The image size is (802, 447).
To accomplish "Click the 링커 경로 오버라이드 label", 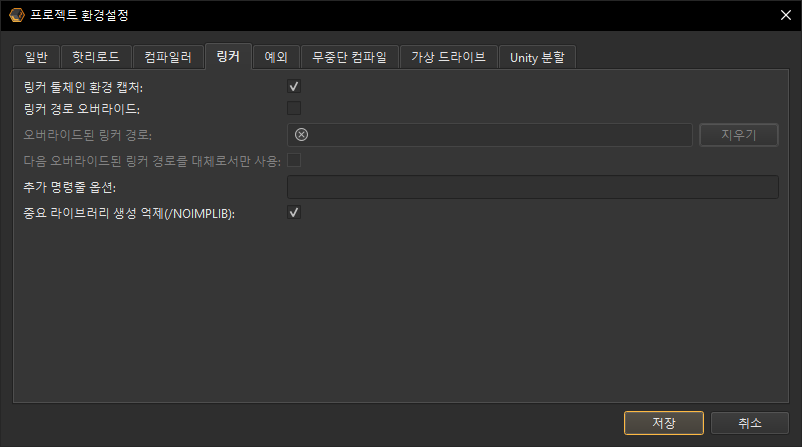I will 82,109.
